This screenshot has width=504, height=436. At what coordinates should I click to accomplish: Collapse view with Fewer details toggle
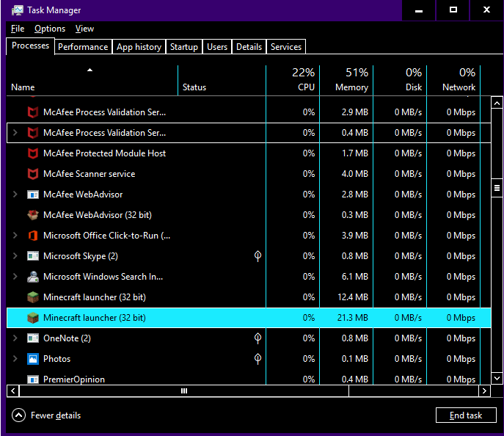point(19,415)
